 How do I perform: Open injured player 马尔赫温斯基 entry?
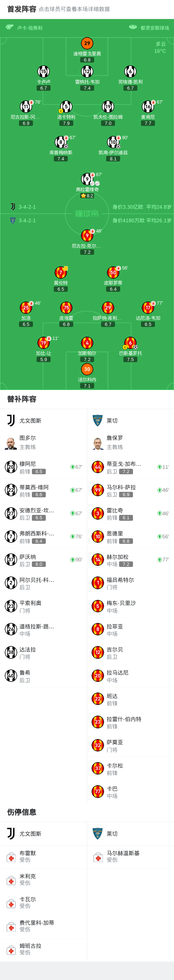coord(131,857)
